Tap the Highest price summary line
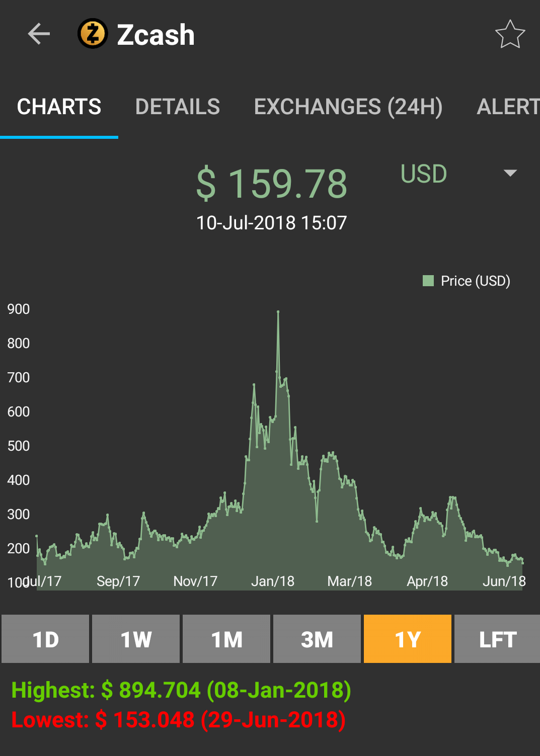The height and width of the screenshot is (756, 540). pyautogui.click(x=181, y=690)
